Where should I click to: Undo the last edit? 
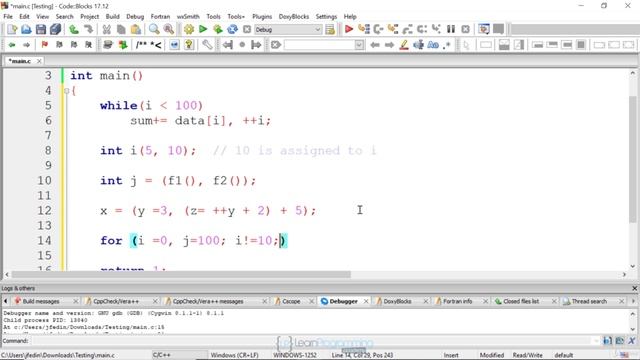74,29
